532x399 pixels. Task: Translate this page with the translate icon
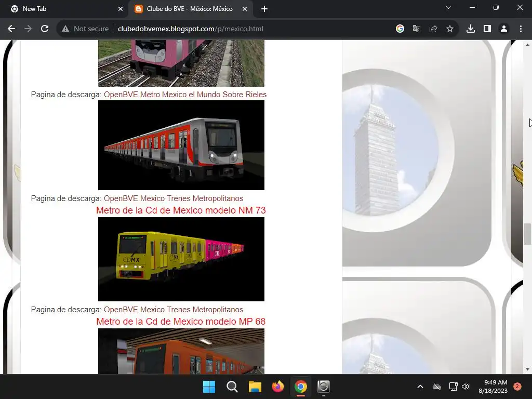[417, 29]
